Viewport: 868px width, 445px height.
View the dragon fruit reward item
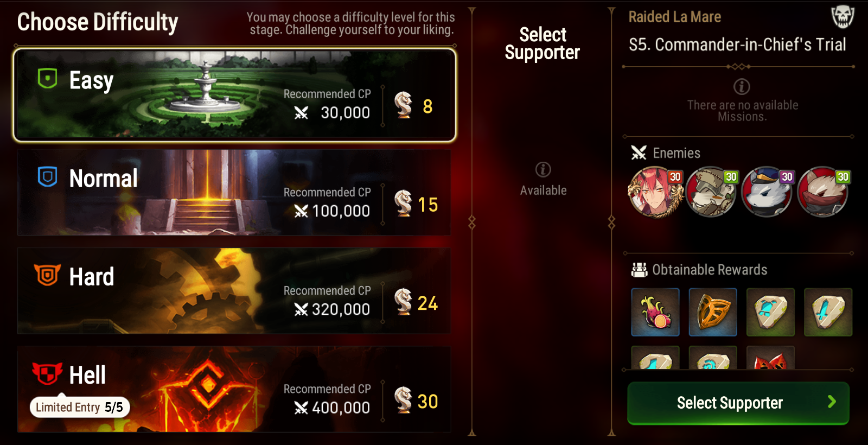tap(655, 312)
